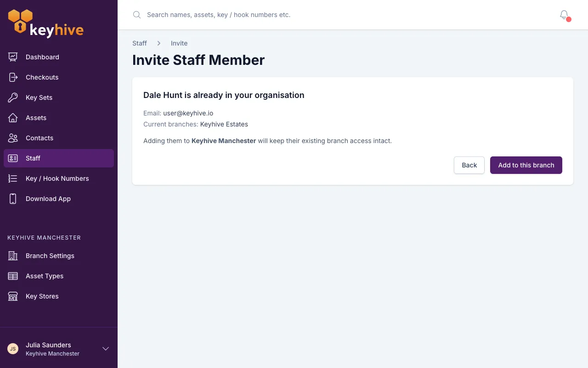Click Julia Saunders account name
Image resolution: width=588 pixels, height=368 pixels.
(x=48, y=345)
